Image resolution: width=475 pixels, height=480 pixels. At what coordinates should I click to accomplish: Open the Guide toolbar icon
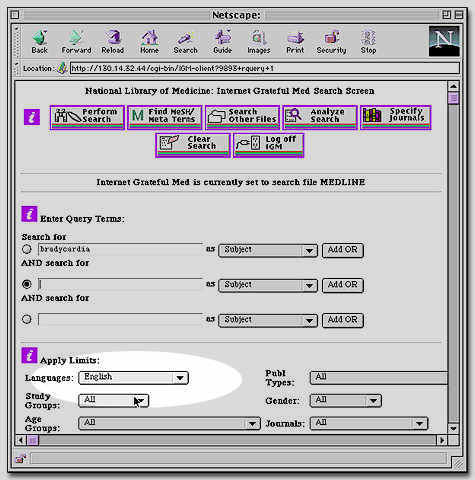tap(222, 42)
